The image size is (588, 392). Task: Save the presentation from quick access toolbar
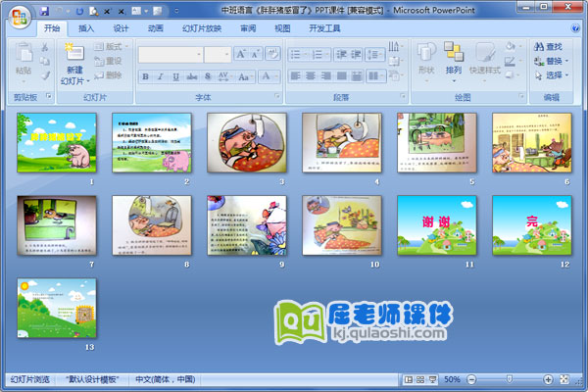[x=45, y=11]
